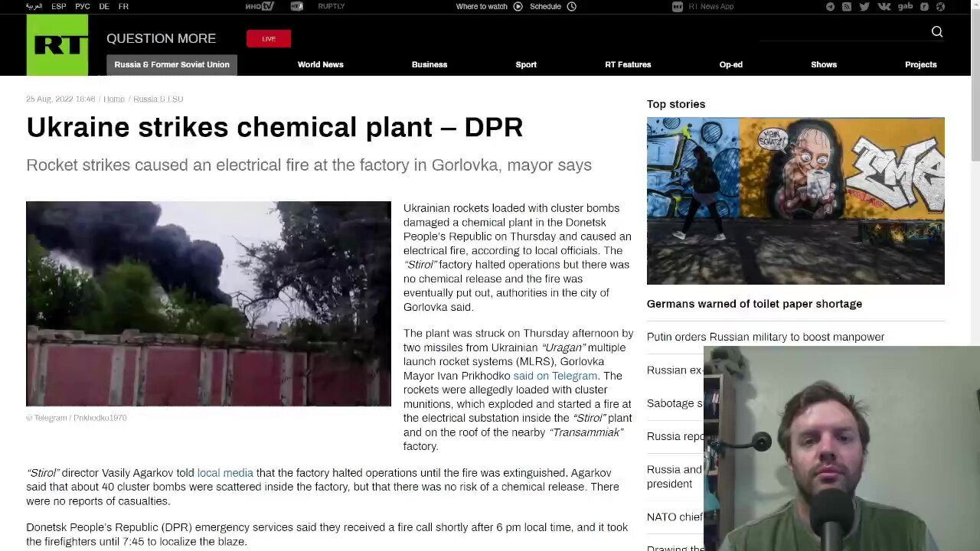This screenshot has height=551, width=980.
Task: Click the Schedule link
Action: [x=546, y=6]
